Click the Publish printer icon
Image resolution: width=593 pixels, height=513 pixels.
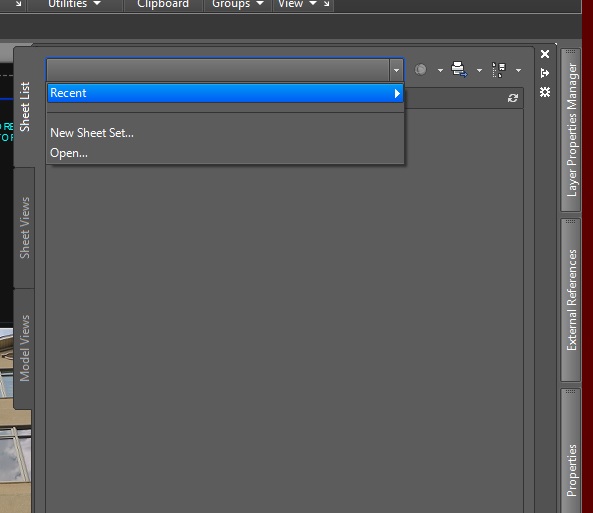click(x=459, y=70)
